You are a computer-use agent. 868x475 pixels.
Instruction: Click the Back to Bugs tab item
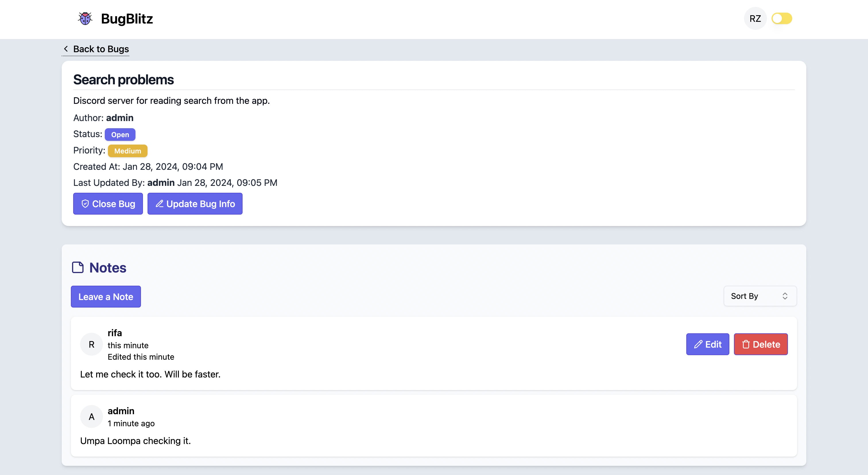95,49
